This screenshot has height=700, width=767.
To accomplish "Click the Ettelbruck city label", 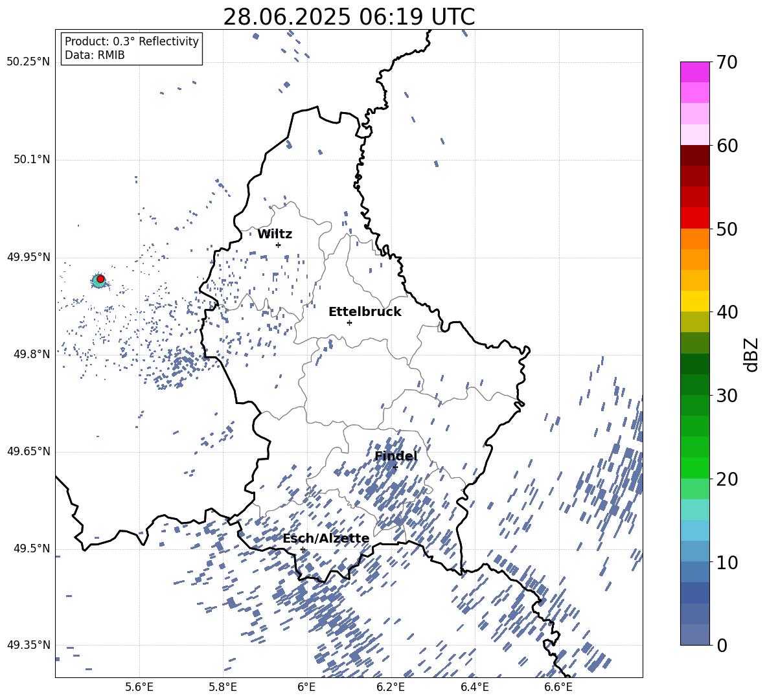I will (x=365, y=312).
